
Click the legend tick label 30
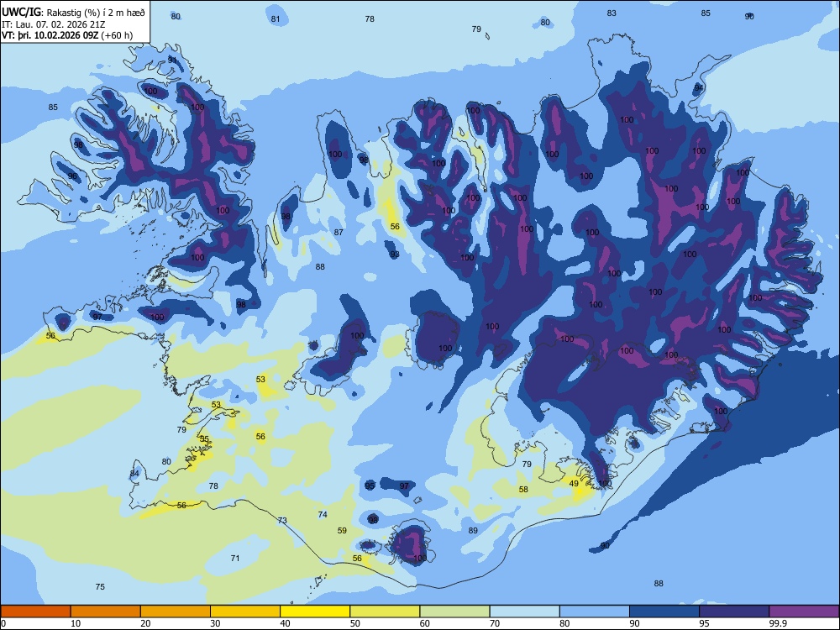215,623
